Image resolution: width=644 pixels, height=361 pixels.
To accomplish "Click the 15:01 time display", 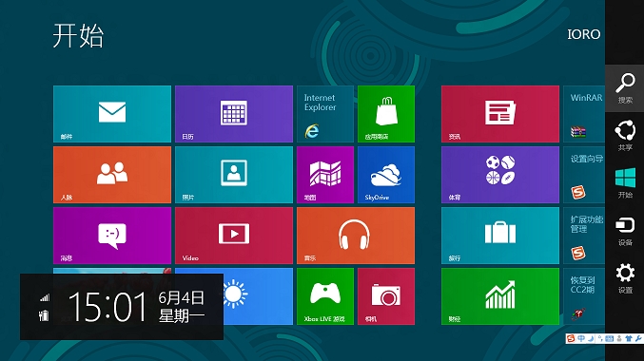I will [x=107, y=307].
